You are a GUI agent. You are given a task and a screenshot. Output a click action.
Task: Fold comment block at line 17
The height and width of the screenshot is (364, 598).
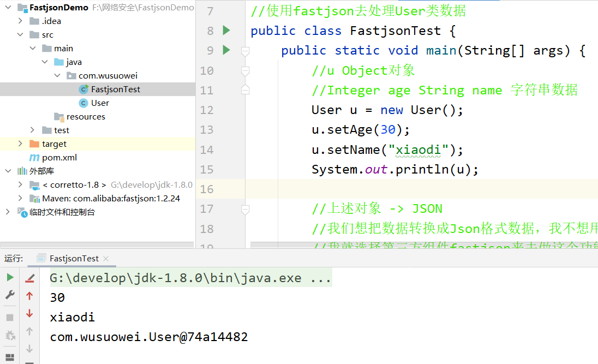click(245, 210)
